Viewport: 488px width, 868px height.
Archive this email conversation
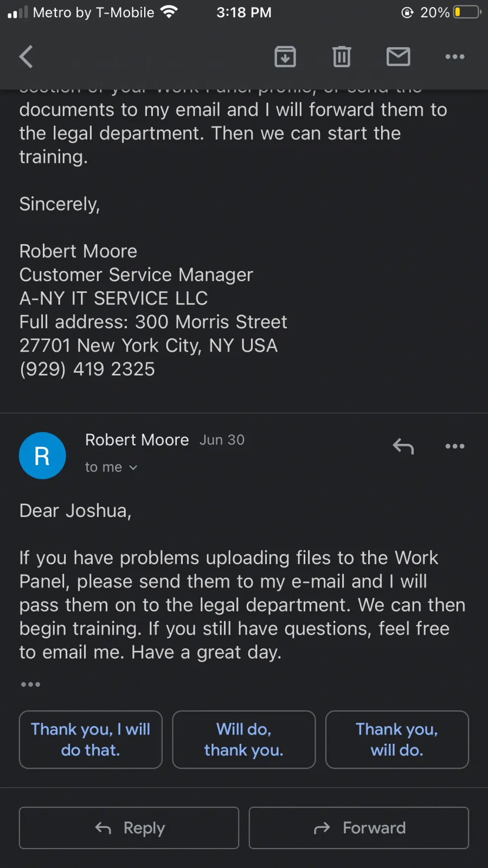285,56
